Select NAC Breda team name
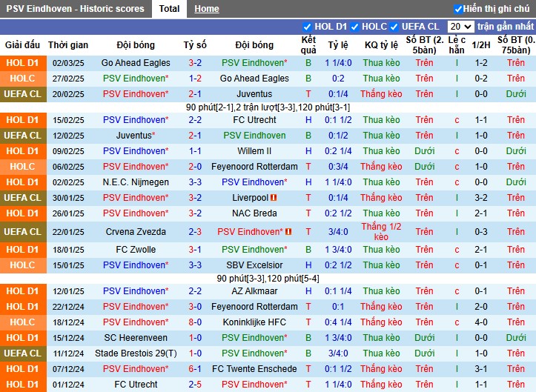Screen dimensions: 536x392 (254, 213)
